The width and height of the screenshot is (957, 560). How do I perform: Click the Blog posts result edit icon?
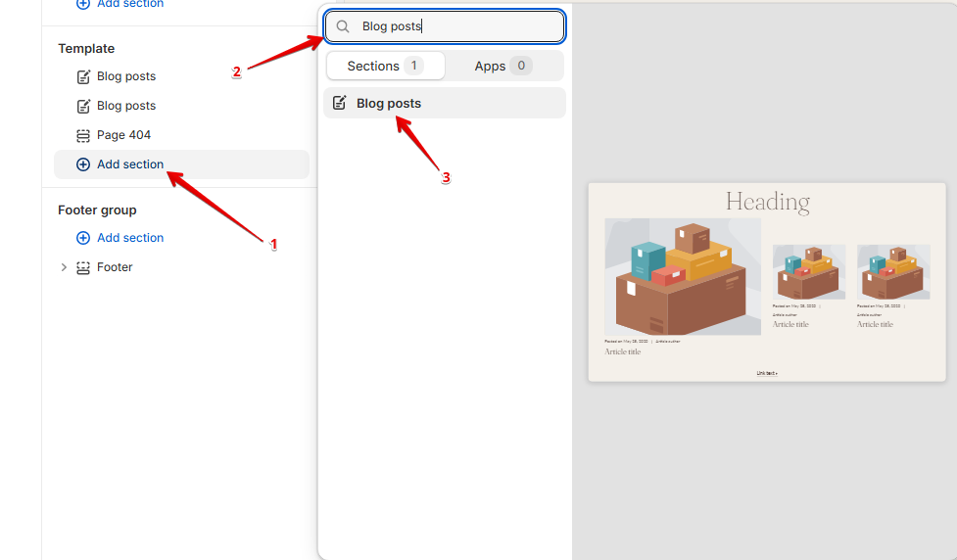click(340, 103)
